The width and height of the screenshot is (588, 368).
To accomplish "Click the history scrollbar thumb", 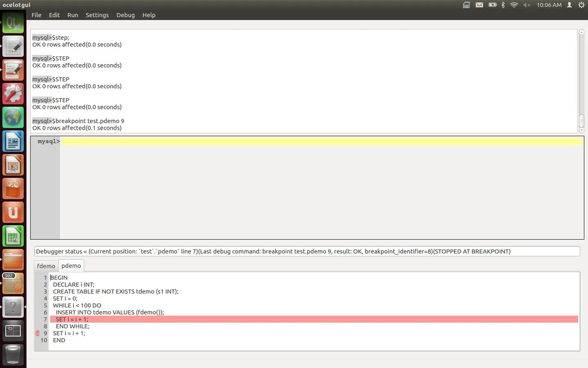I will pyautogui.click(x=581, y=121).
